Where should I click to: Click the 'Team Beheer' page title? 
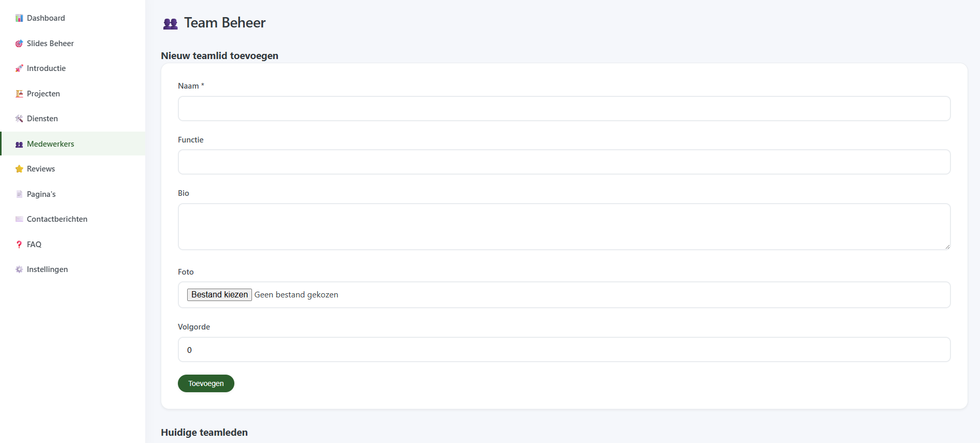tap(225, 23)
